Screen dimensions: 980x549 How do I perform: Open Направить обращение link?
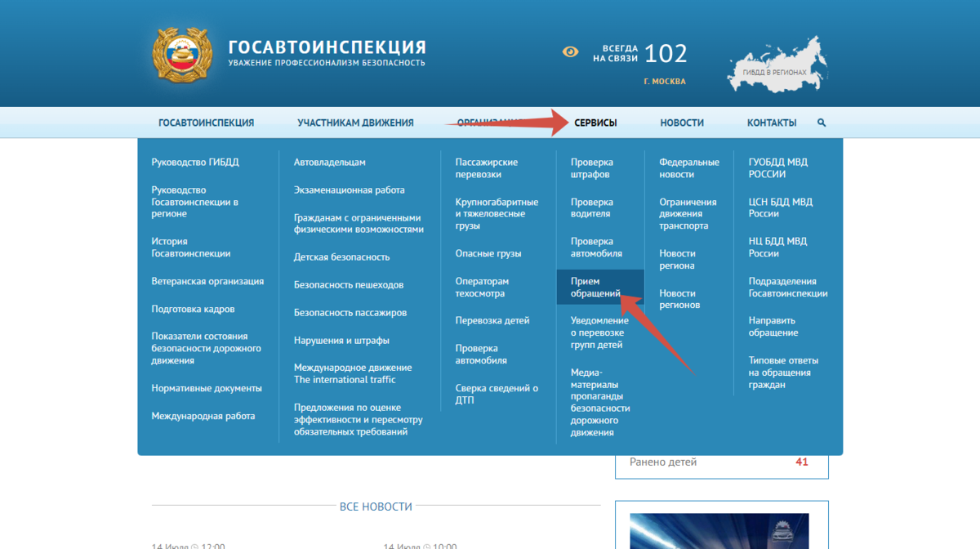click(x=773, y=326)
